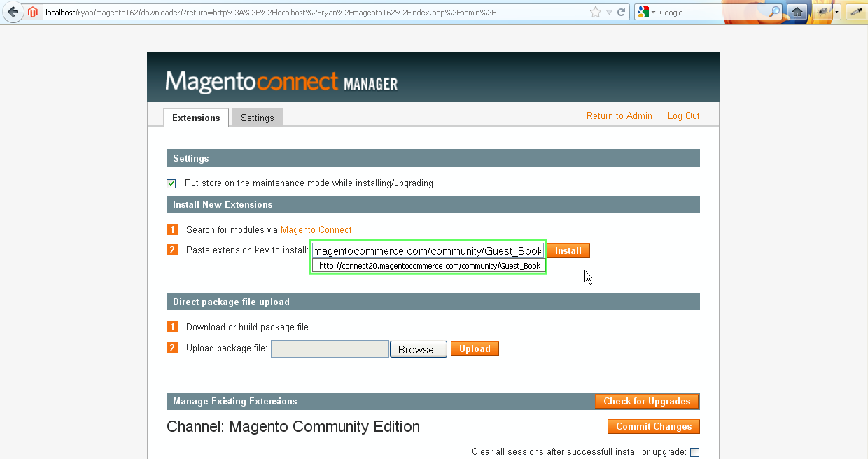The image size is (868, 459).
Task: Reload the page with the refresh icon
Action: (621, 12)
